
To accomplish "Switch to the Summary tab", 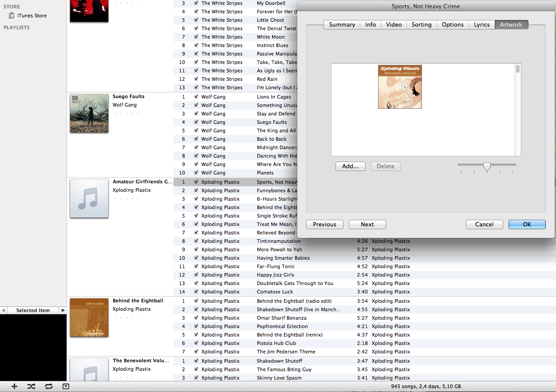I will [x=342, y=25].
